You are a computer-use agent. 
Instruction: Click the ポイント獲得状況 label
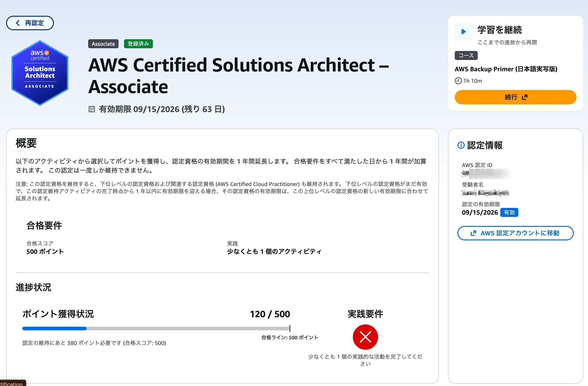[58, 314]
